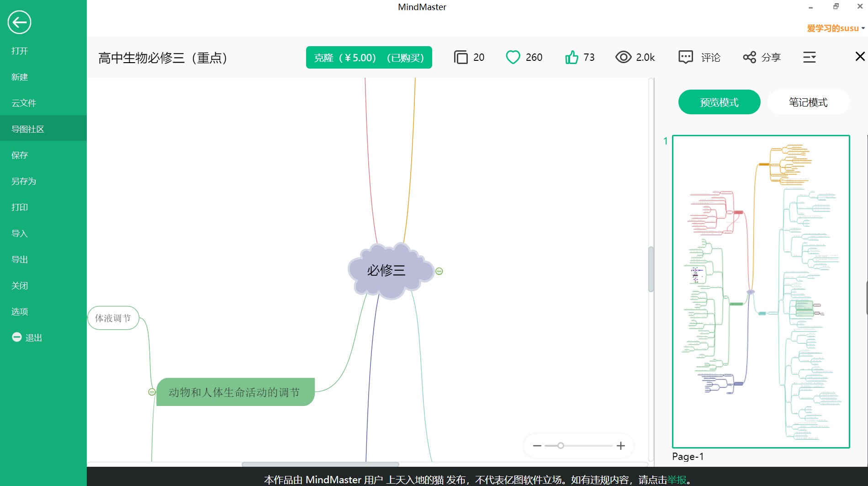
Task: Collapse the 必修三 central node branches
Action: 439,271
